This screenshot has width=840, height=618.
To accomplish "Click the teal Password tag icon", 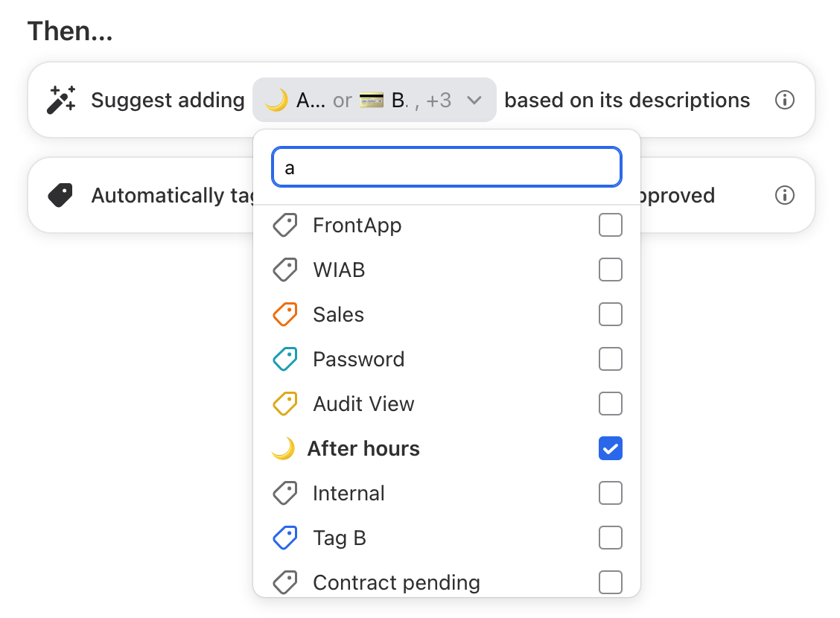I will (284, 359).
